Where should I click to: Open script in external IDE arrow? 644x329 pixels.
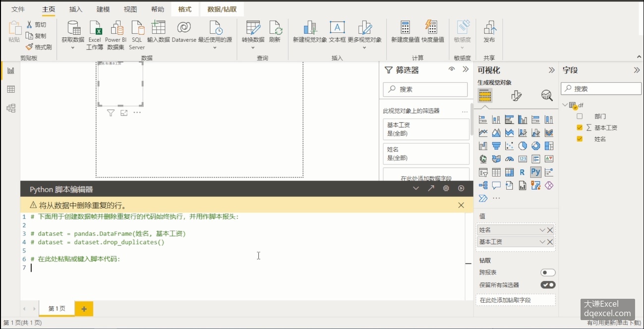431,188
